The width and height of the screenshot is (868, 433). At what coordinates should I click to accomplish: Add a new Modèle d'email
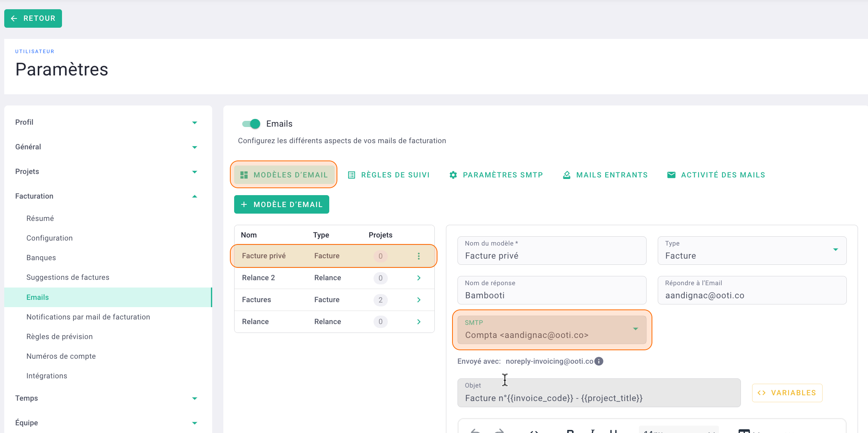coord(282,204)
